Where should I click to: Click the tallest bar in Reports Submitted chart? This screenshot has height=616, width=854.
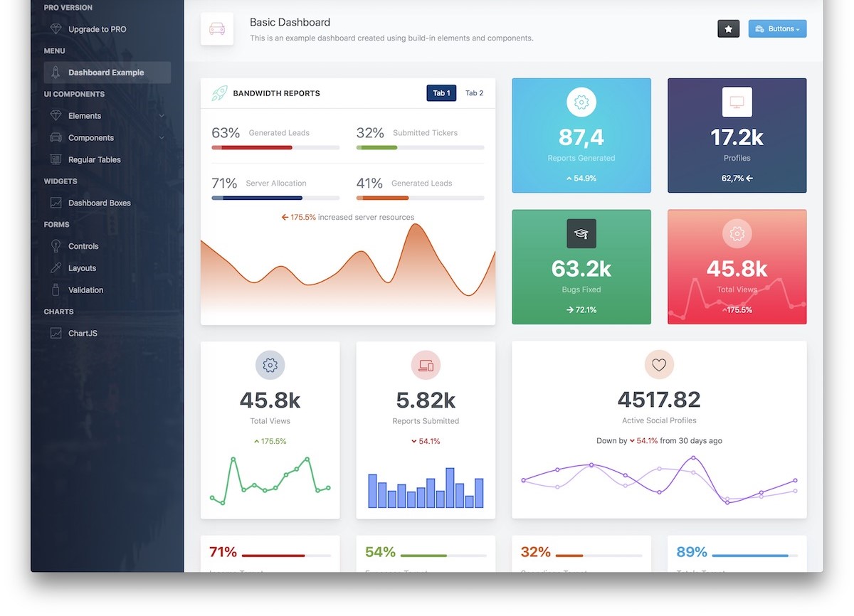click(x=450, y=487)
